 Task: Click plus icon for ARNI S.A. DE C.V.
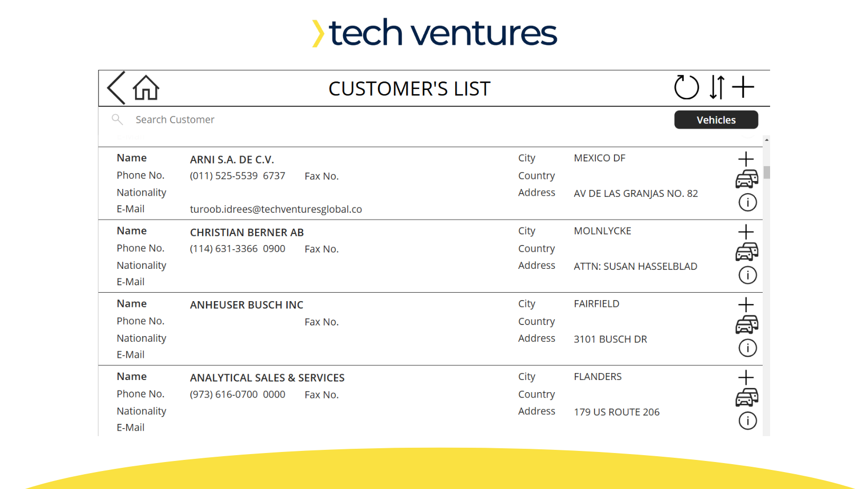click(x=746, y=159)
